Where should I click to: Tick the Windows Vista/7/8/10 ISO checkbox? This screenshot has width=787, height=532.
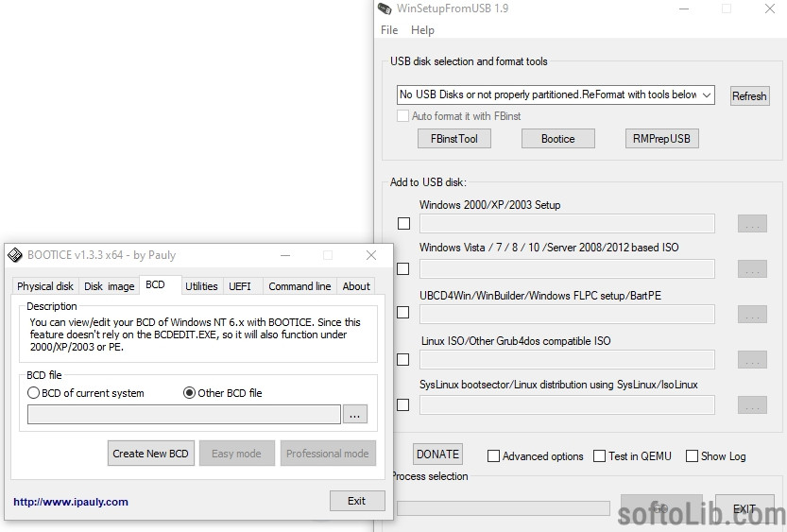click(x=403, y=269)
